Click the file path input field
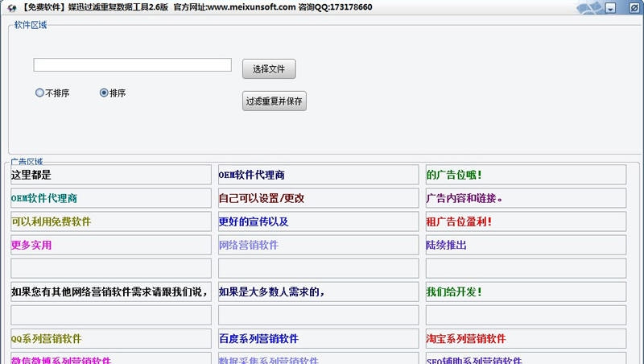 point(132,65)
